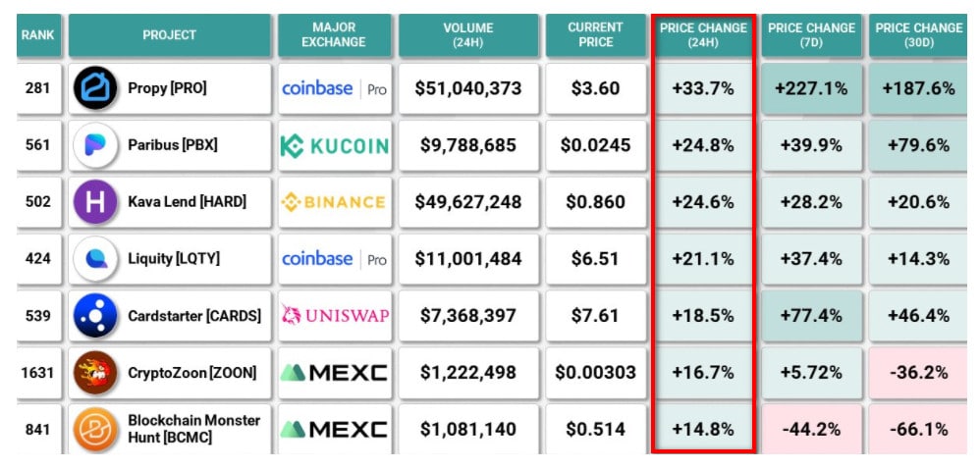Open the Propy [PRO] project name
The image size is (980, 470).
point(167,88)
